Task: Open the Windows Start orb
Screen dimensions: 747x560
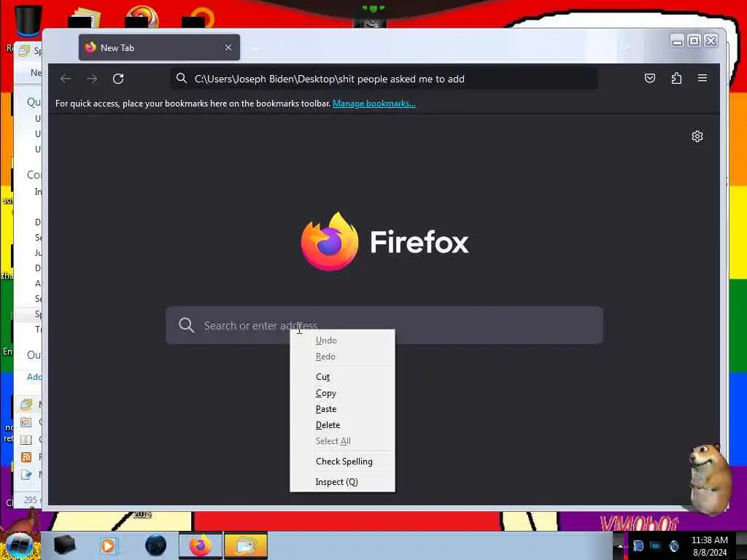Action: [20, 545]
